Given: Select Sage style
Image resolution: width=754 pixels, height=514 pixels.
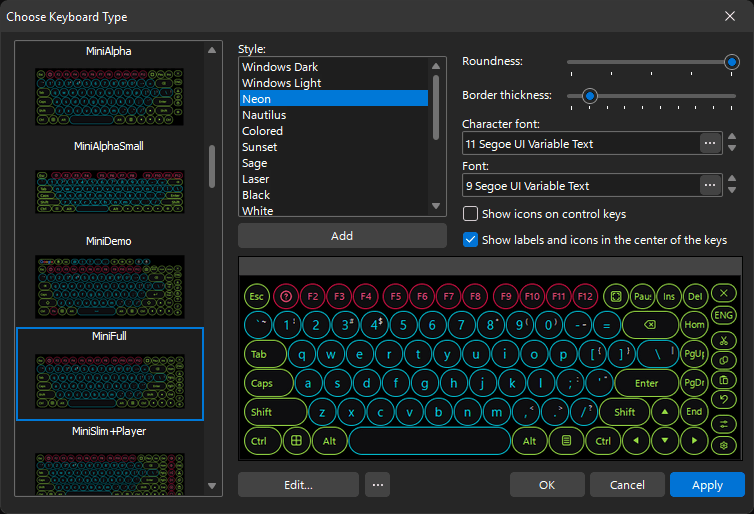Looking at the screenshot, I should 334,163.
